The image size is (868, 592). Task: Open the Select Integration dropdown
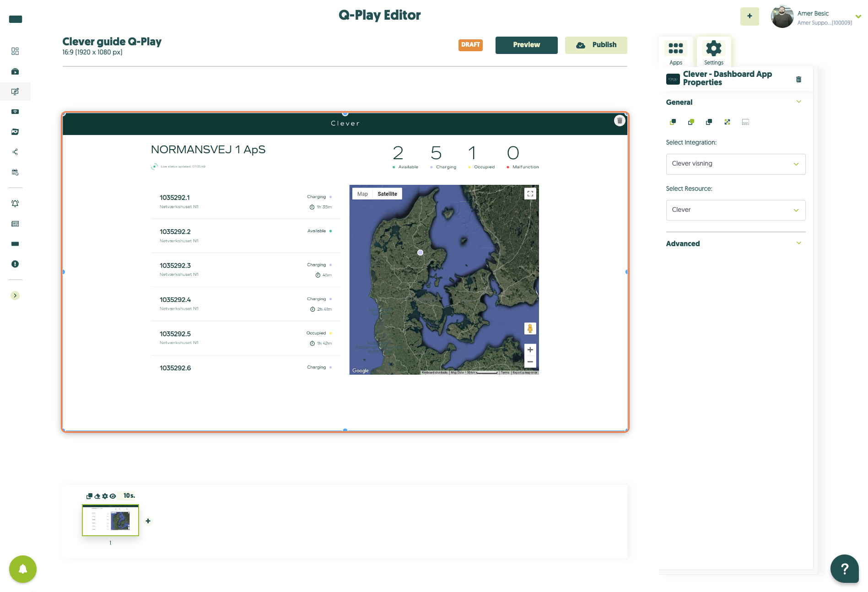pos(735,164)
